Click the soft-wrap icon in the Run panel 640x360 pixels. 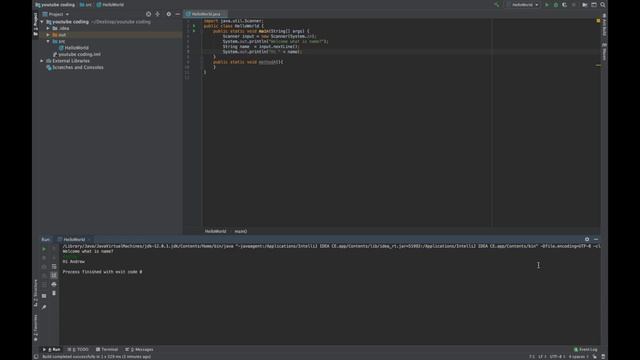pyautogui.click(x=54, y=267)
